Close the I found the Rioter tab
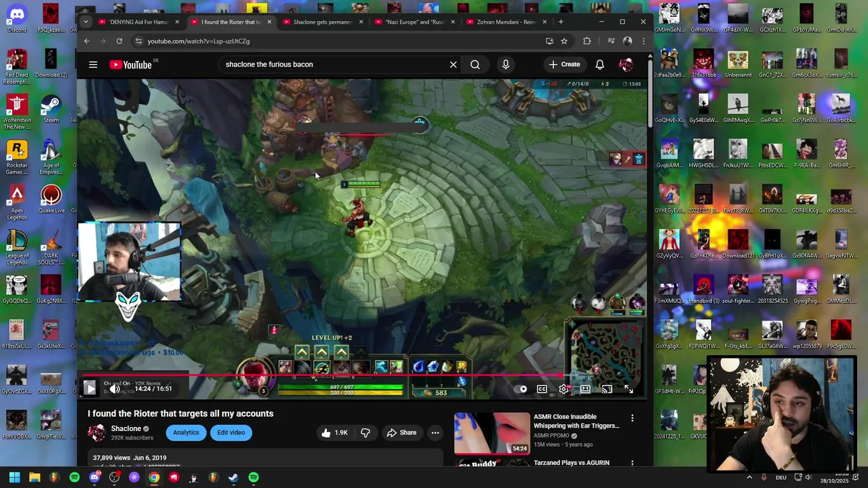This screenshot has width=868, height=488. 269,22
